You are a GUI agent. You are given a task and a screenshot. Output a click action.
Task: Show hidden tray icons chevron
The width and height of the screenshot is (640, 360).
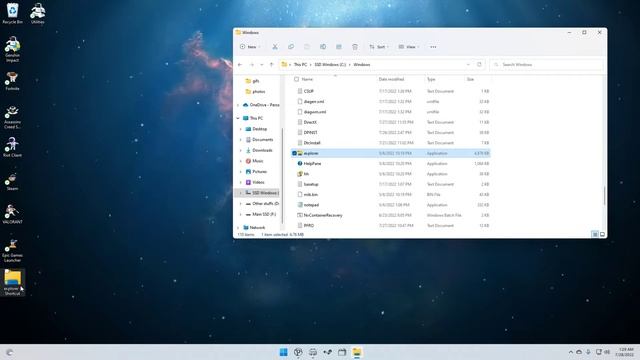pyautogui.click(x=570, y=352)
